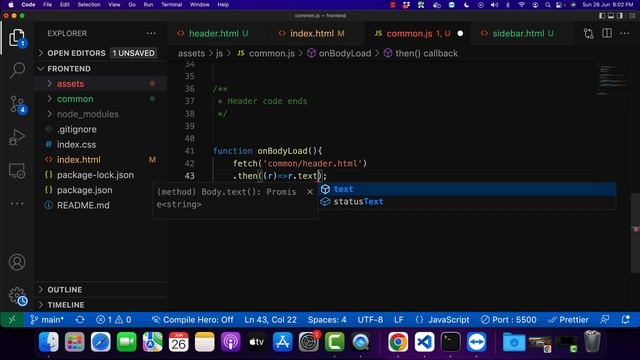Click the editor minimap
Image resolution: width=640 pixels, height=360 pixels.
pyautogui.click(x=613, y=80)
